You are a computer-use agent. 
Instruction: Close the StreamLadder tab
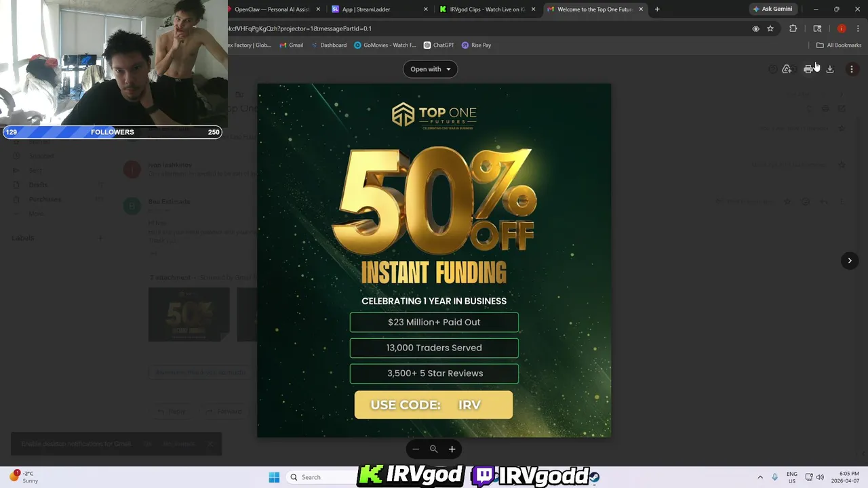[426, 9]
